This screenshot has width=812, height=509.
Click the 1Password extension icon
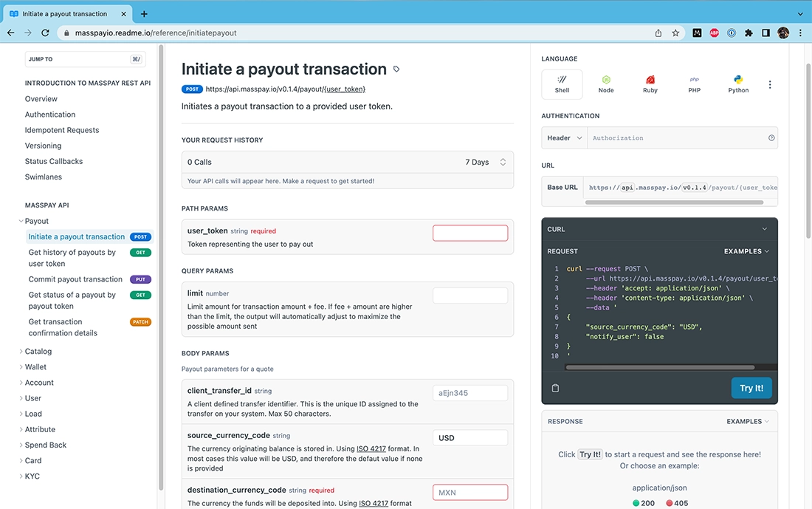pos(732,33)
